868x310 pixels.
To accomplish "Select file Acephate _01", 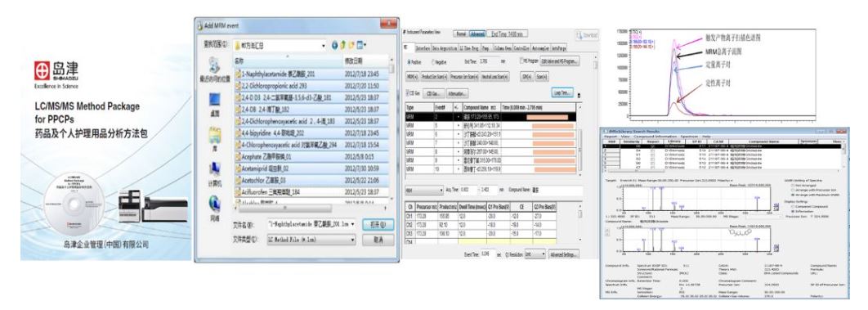I will tap(311, 156).
